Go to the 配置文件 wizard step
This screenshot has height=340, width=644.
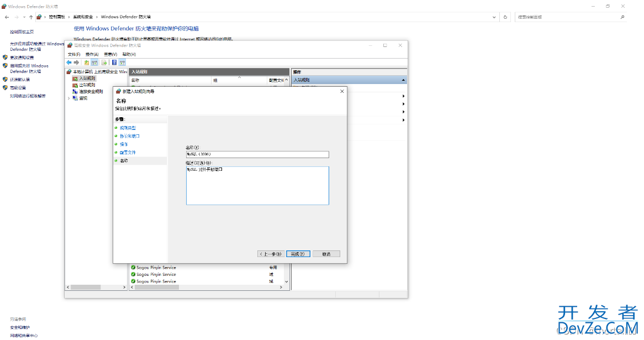coord(128,153)
